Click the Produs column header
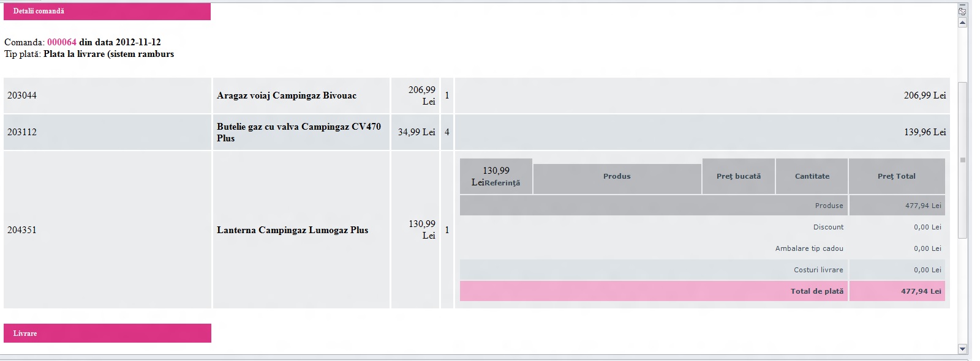 [617, 176]
